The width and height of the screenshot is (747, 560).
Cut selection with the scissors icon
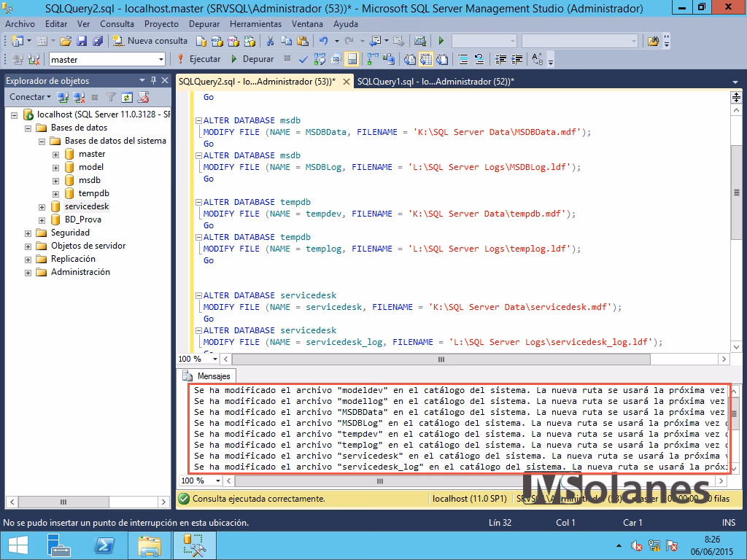tap(270, 41)
